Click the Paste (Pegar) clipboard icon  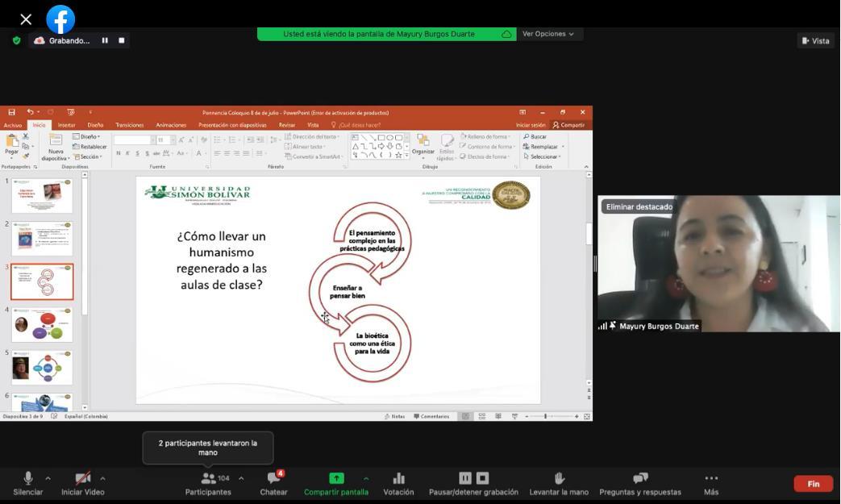(11, 142)
